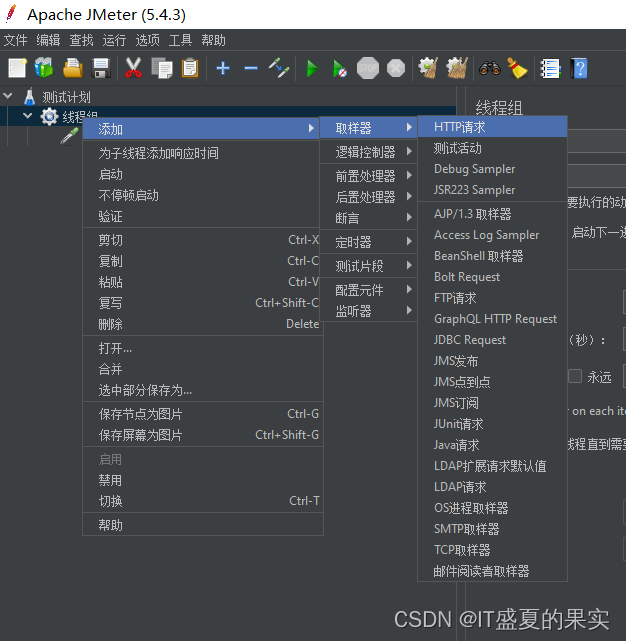
Task: Select 测试活动 sampler
Action: pyautogui.click(x=492, y=148)
